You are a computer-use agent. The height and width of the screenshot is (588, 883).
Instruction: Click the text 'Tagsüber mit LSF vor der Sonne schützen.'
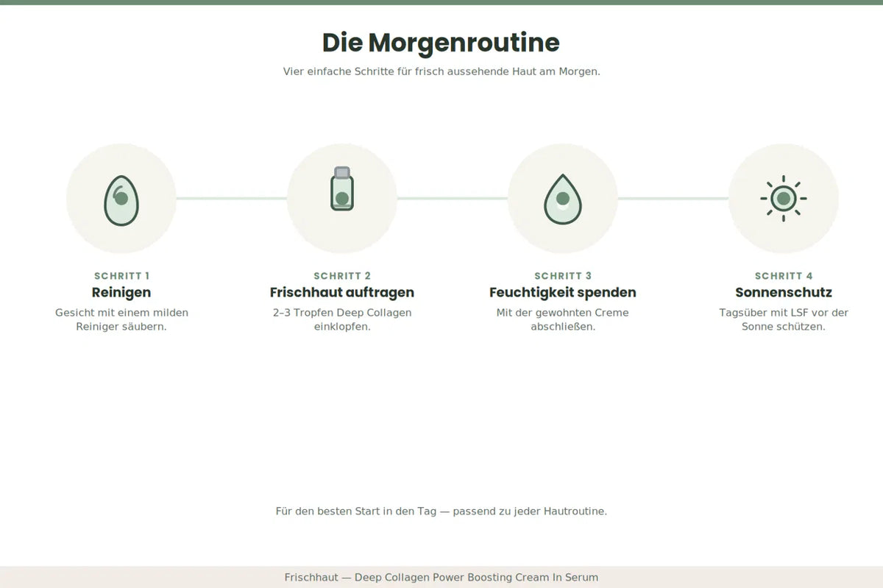(x=784, y=319)
